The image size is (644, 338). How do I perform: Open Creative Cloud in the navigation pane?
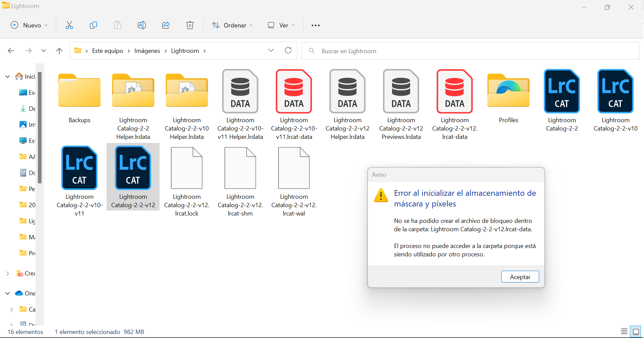(x=25, y=273)
